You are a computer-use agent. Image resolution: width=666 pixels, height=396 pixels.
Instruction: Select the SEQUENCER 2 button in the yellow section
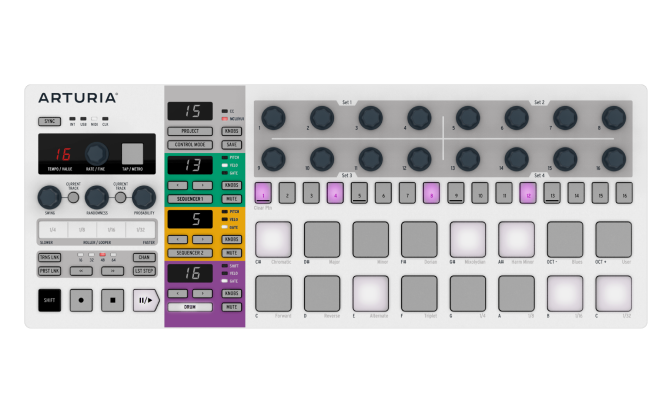point(190,253)
